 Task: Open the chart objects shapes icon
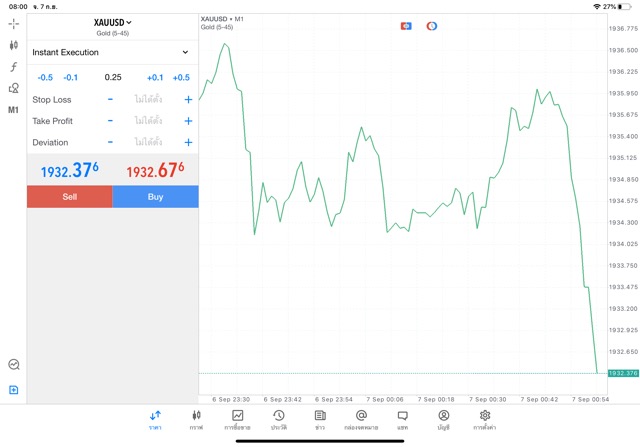click(x=13, y=88)
